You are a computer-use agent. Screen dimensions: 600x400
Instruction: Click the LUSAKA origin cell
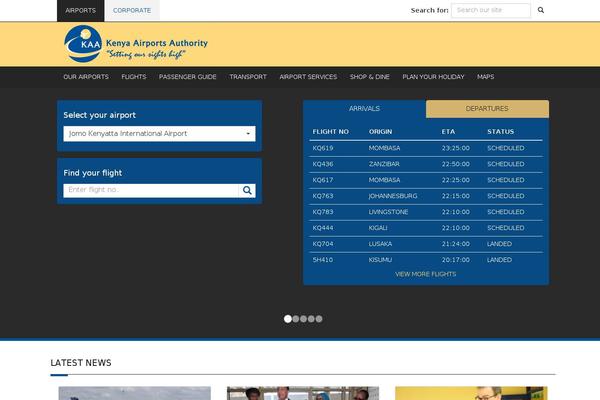[x=380, y=244]
